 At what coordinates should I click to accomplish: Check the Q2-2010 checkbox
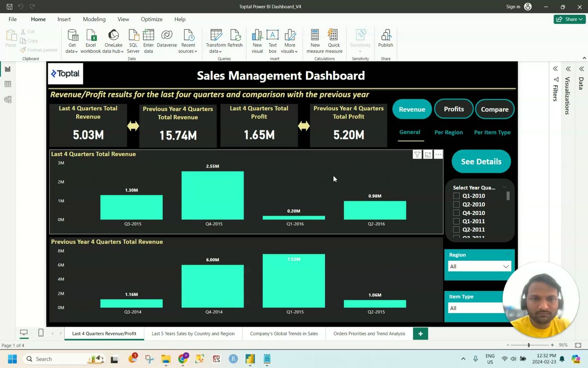click(x=456, y=204)
